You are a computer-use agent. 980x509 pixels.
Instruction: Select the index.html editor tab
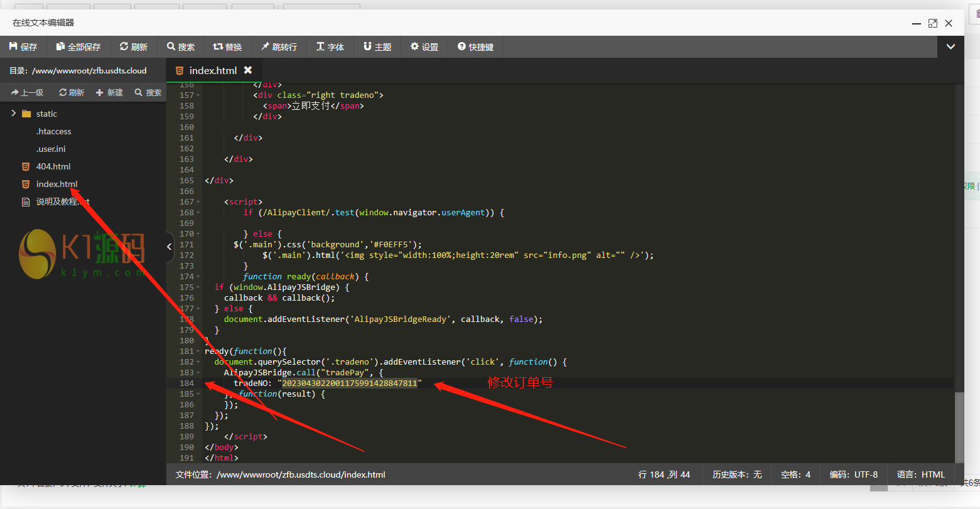[x=212, y=70]
